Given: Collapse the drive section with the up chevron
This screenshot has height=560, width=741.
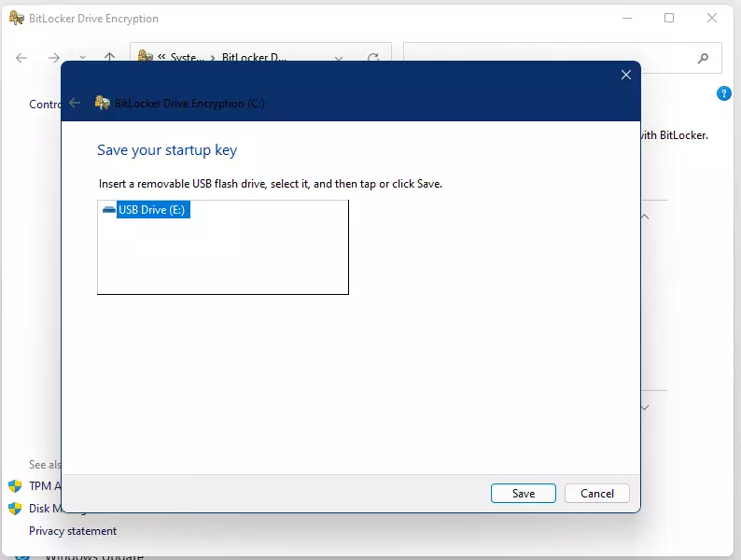Looking at the screenshot, I should pyautogui.click(x=645, y=217).
